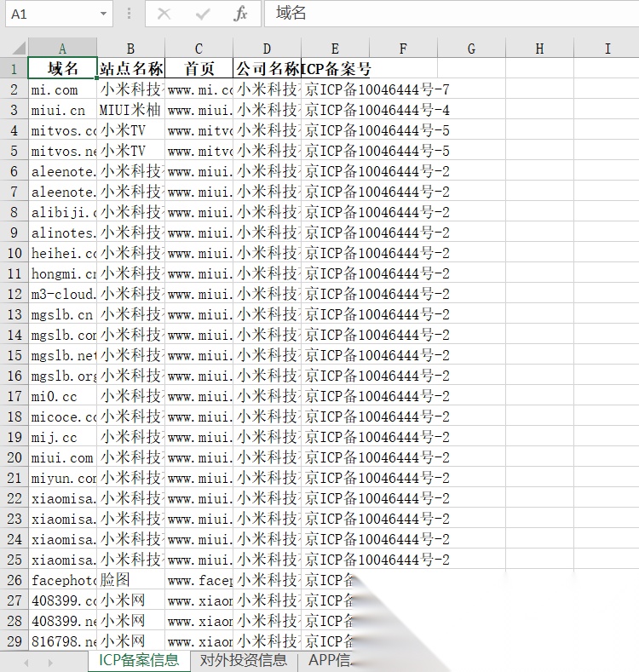Click cell heihei in row 10

pyautogui.click(x=62, y=253)
